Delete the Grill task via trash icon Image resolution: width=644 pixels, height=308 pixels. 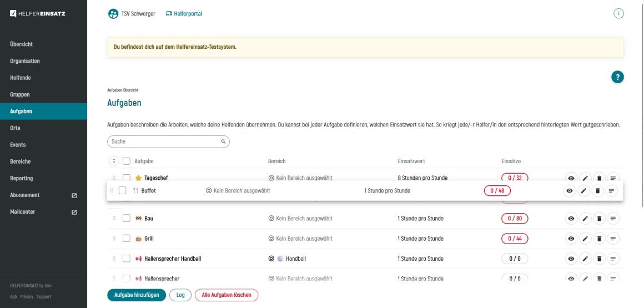pos(598,239)
